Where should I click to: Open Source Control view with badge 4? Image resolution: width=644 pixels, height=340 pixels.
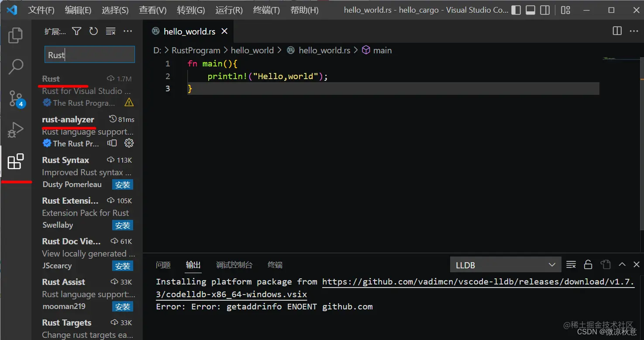point(17,99)
